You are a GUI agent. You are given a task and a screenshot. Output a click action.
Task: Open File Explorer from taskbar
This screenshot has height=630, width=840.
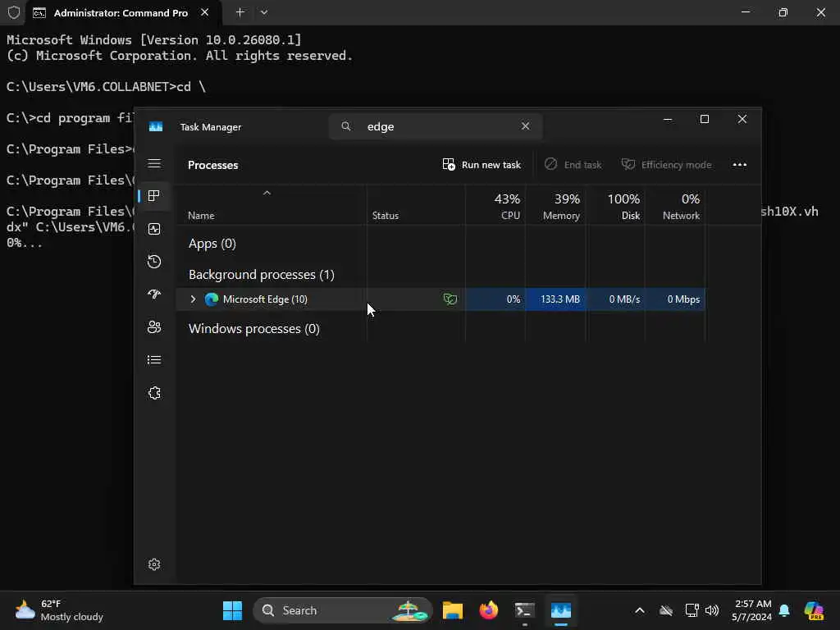tap(453, 610)
